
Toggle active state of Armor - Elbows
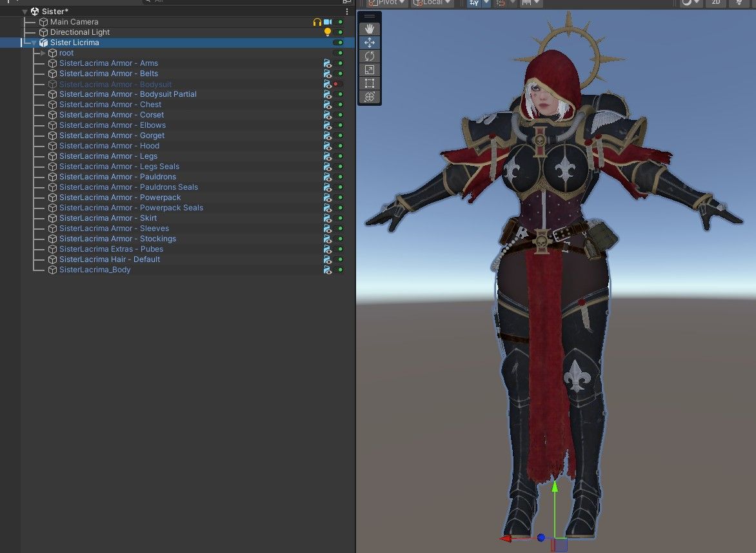pyautogui.click(x=339, y=125)
